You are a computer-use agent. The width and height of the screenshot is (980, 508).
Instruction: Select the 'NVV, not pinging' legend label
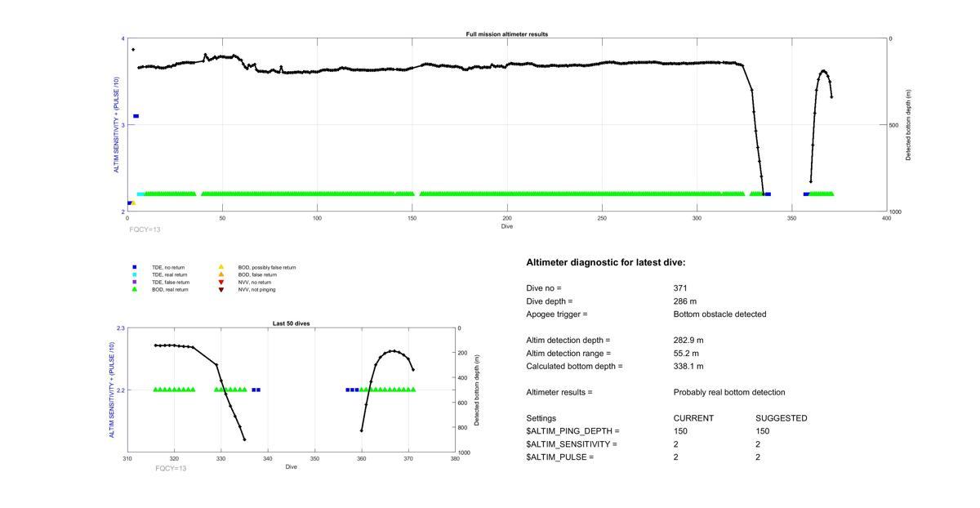coord(256,289)
